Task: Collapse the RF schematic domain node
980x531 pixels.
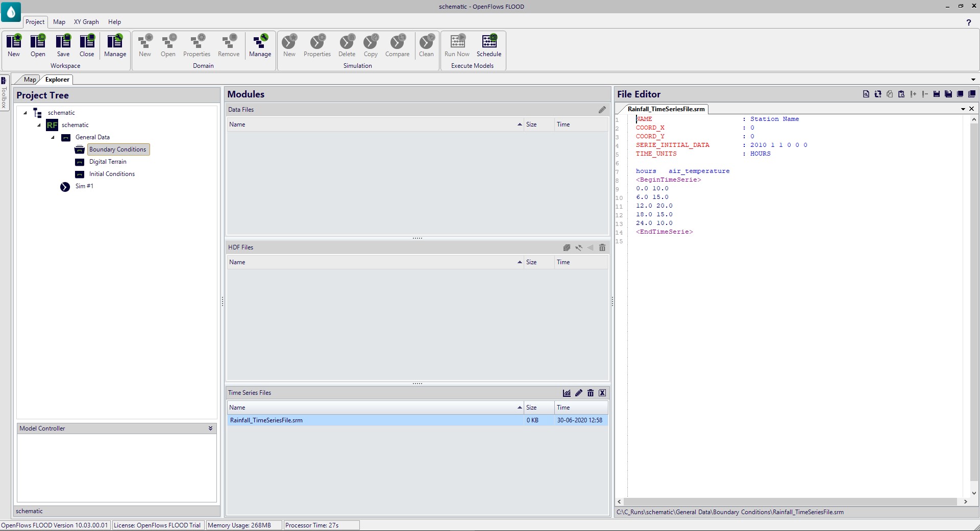Action: point(39,125)
